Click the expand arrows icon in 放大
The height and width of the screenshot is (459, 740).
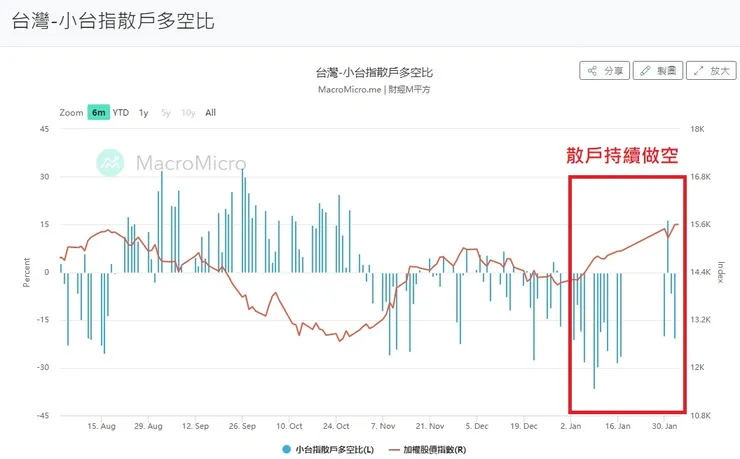tap(698, 71)
